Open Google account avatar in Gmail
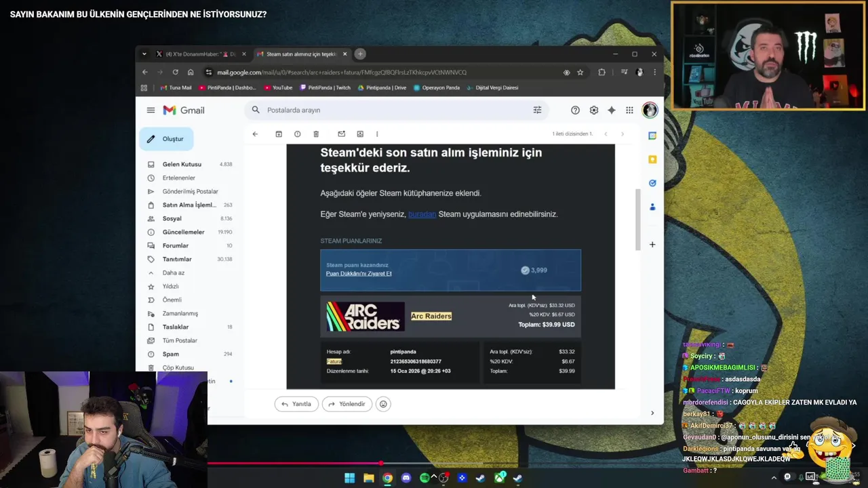868x488 pixels. click(650, 110)
